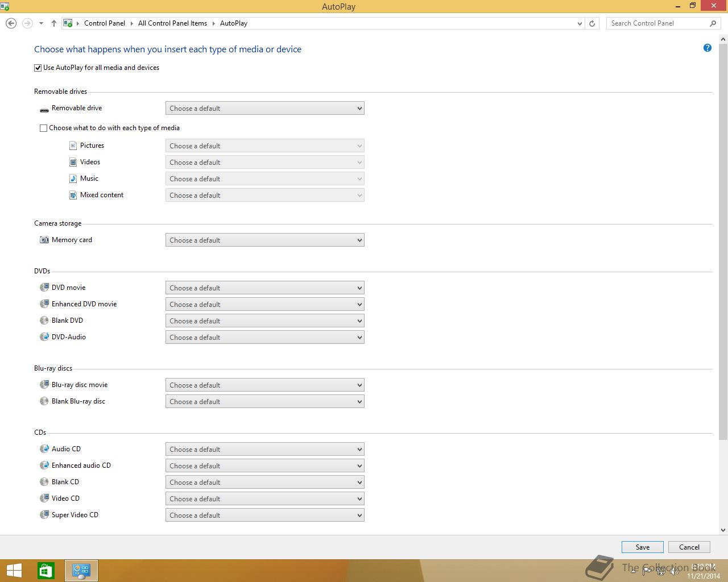The image size is (728, 582).
Task: Open the Blank Blu-ray disc dropdown
Action: (x=265, y=402)
